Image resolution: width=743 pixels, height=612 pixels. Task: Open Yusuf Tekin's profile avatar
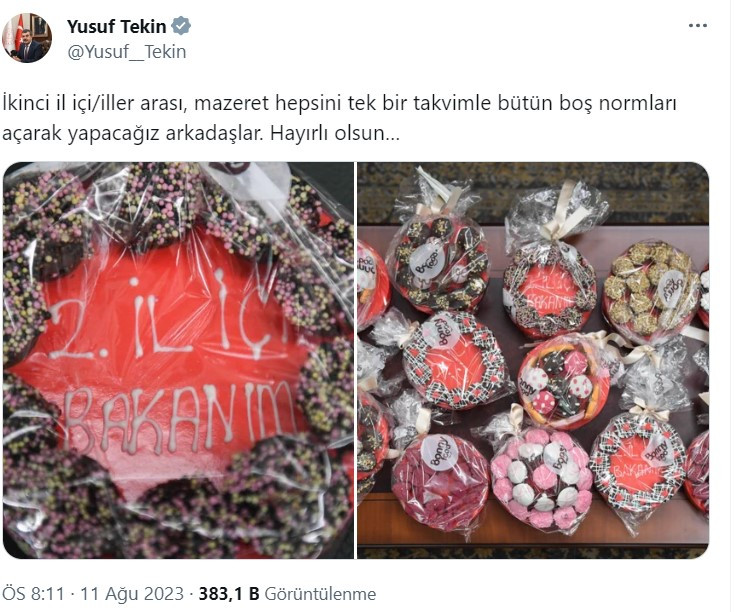27,38
